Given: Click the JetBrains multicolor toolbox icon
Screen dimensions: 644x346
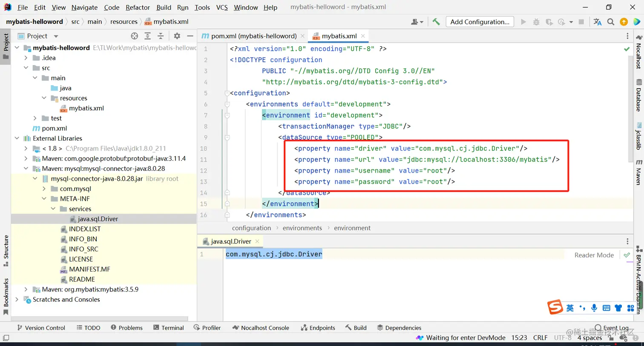Looking at the screenshot, I should tap(636, 22).
